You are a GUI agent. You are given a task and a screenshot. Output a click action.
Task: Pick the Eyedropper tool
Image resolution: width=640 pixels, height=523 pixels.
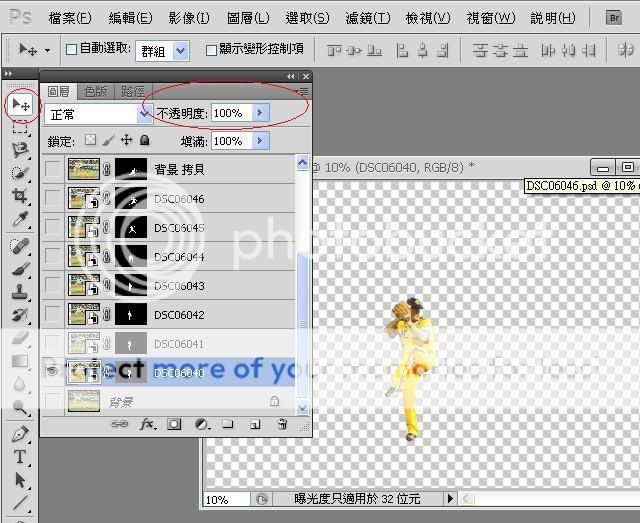click(x=20, y=220)
